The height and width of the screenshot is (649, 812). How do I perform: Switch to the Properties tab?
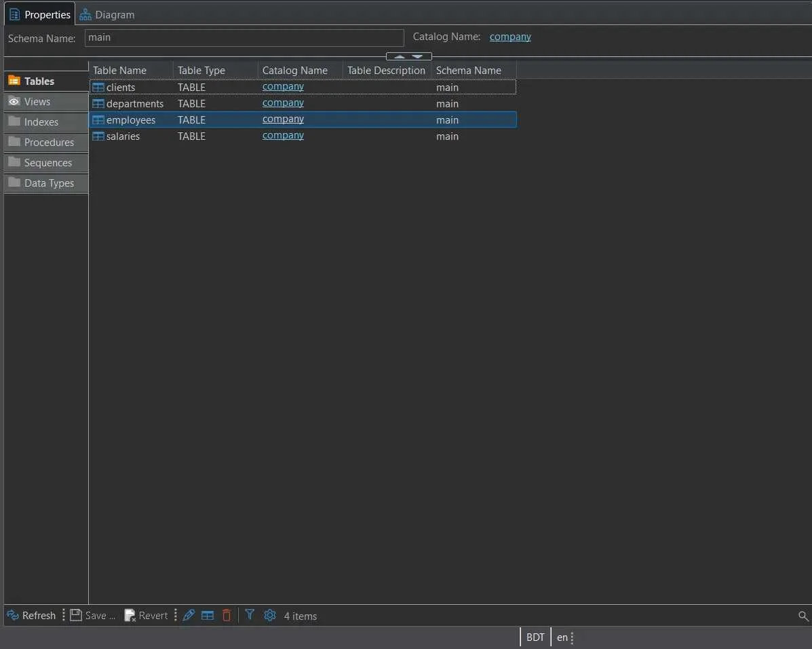[40, 14]
